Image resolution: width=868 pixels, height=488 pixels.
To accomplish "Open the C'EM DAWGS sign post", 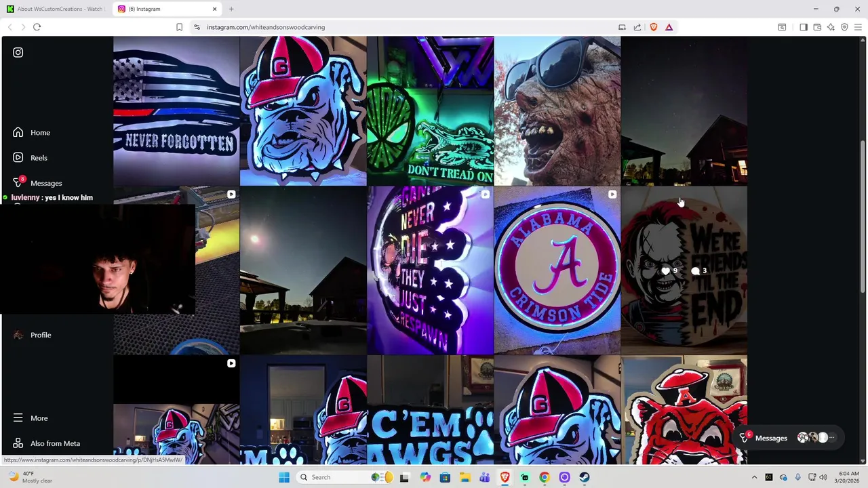I will (431, 410).
